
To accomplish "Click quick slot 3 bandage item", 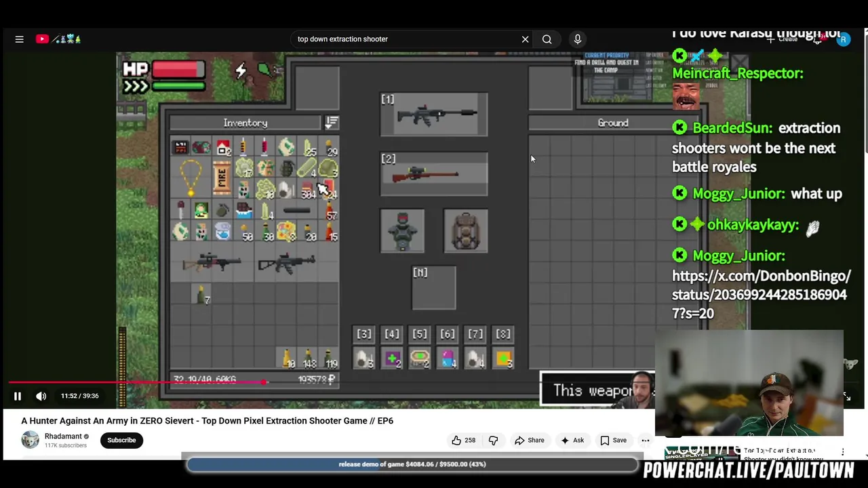I will tap(364, 359).
